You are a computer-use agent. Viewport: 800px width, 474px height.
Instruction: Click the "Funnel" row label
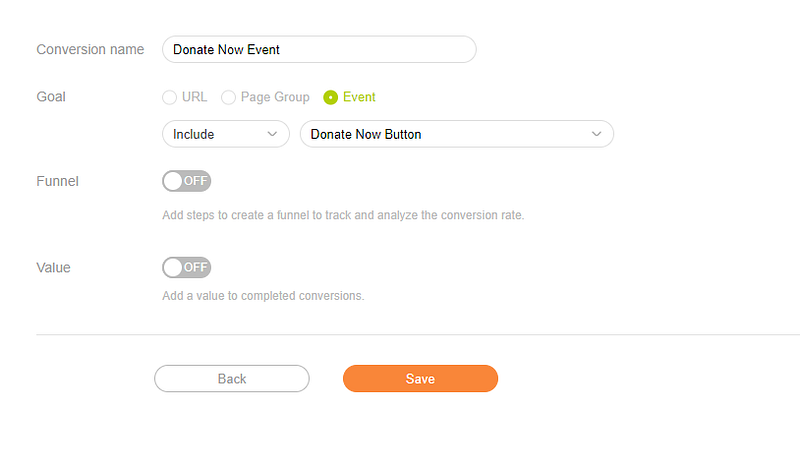[x=57, y=181]
